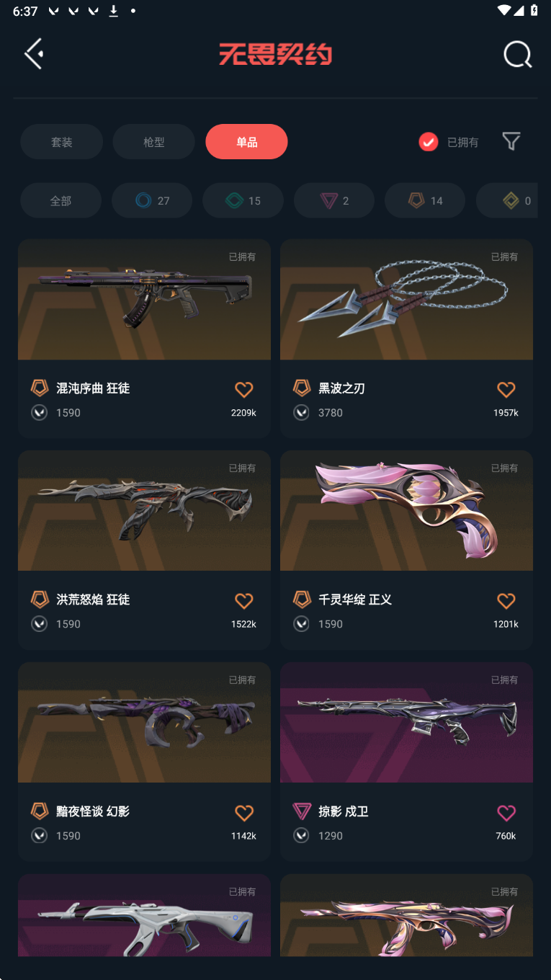Switch to the 枪型 tab
The height and width of the screenshot is (980, 551).
153,142
